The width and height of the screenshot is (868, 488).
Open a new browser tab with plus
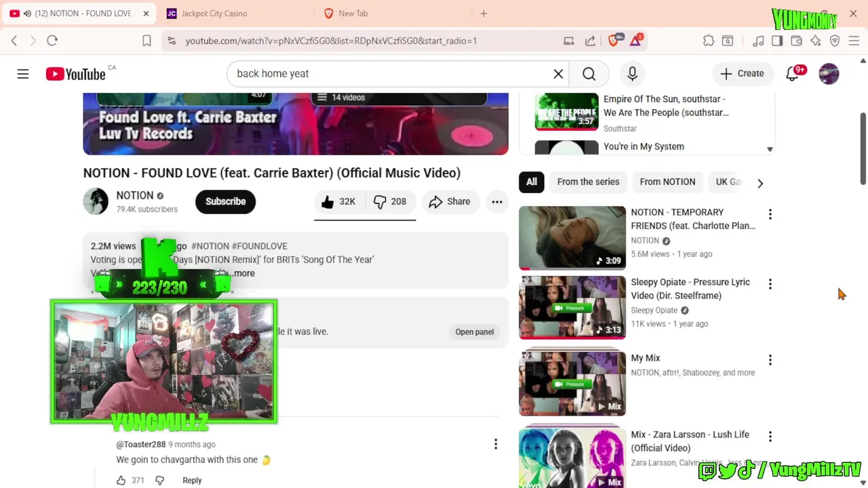point(484,14)
